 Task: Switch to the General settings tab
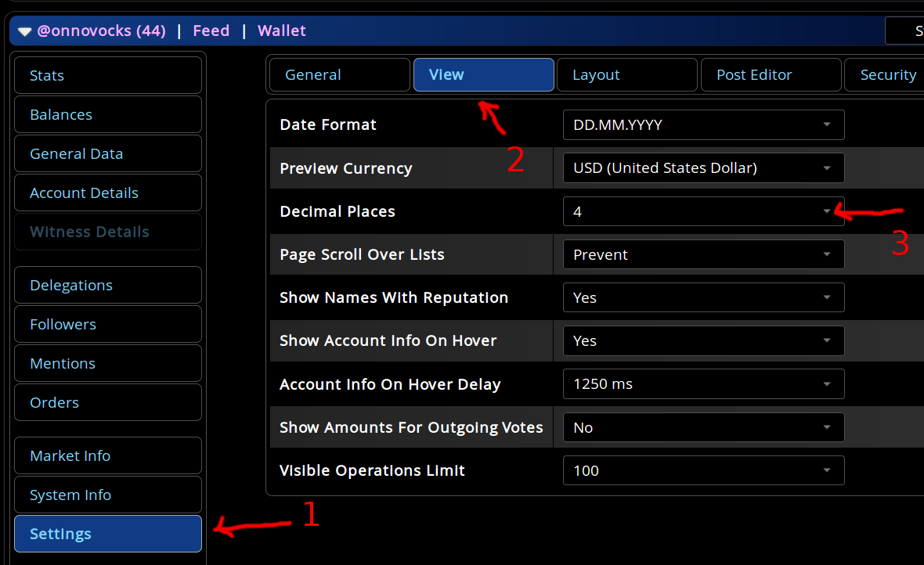pyautogui.click(x=339, y=75)
